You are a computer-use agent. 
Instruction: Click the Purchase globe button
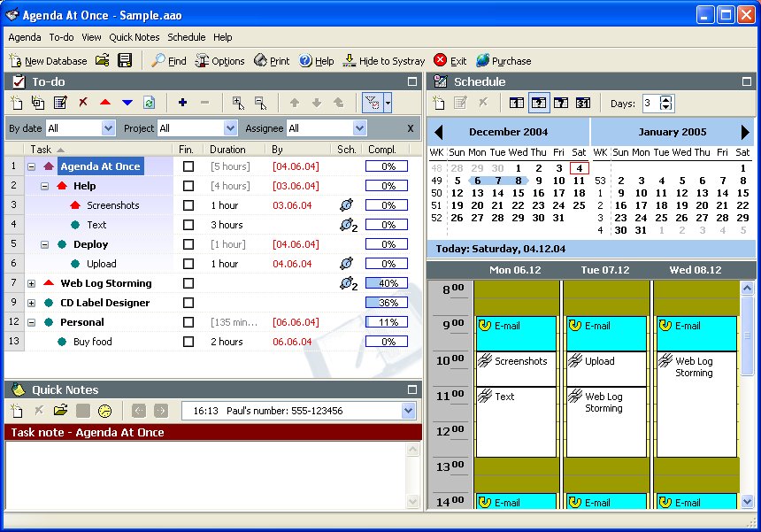click(x=503, y=61)
